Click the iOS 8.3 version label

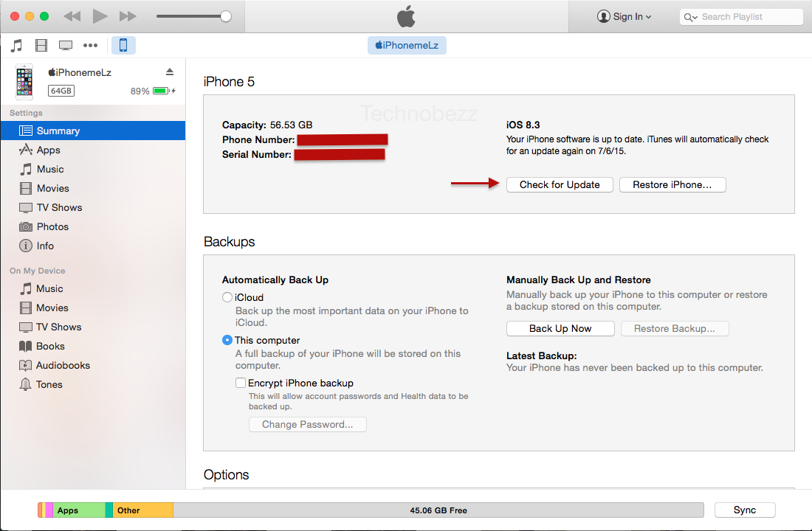tap(523, 125)
